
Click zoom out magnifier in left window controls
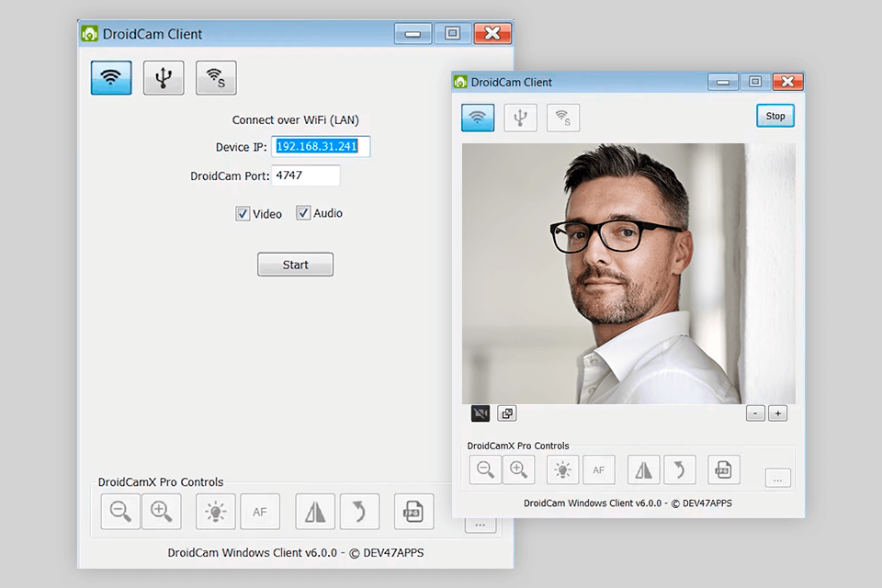pos(120,512)
